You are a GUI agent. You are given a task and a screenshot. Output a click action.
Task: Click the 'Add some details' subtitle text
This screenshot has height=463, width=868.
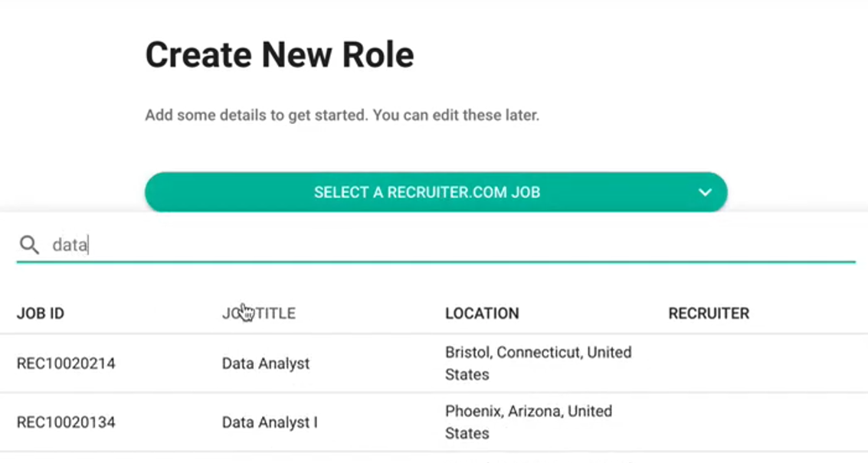coord(342,116)
